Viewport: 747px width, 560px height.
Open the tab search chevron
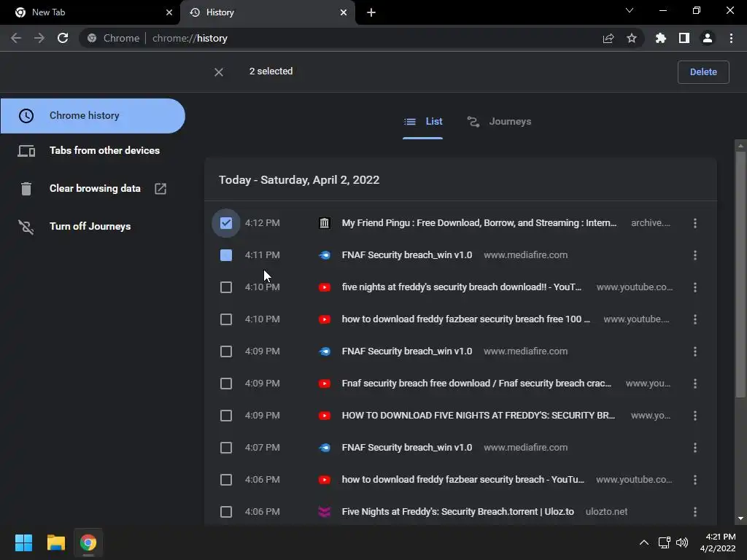[630, 10]
